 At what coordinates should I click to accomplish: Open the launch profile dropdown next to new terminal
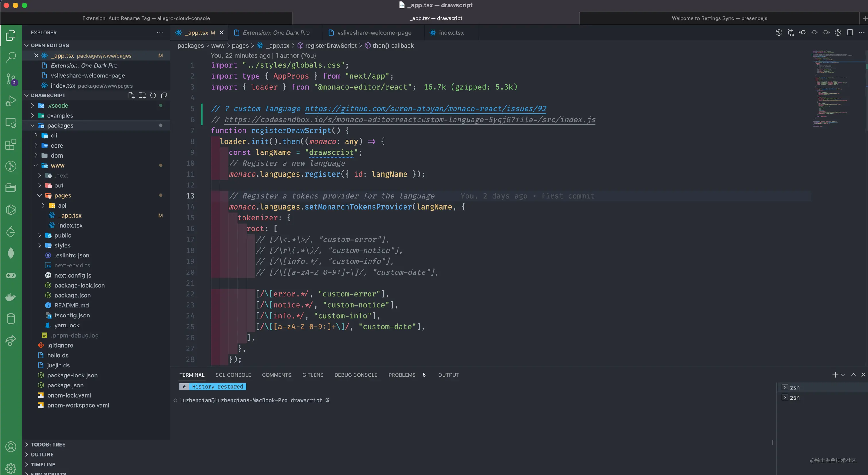pos(843,375)
